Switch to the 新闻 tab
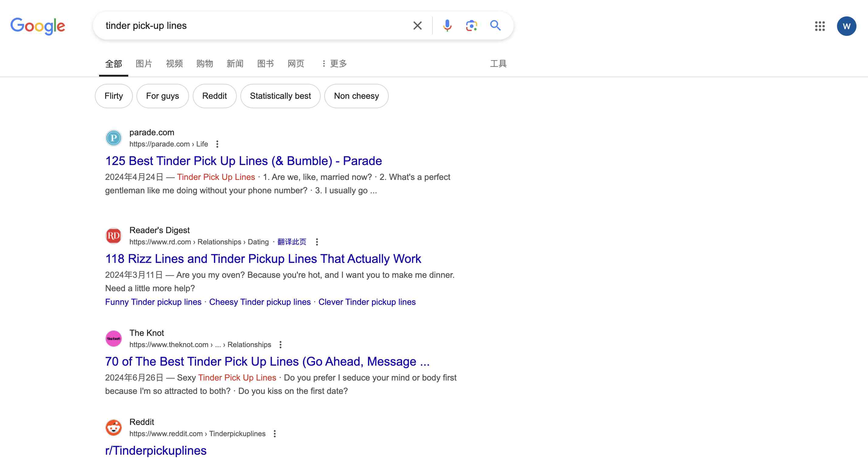The height and width of the screenshot is (462, 868). [235, 63]
